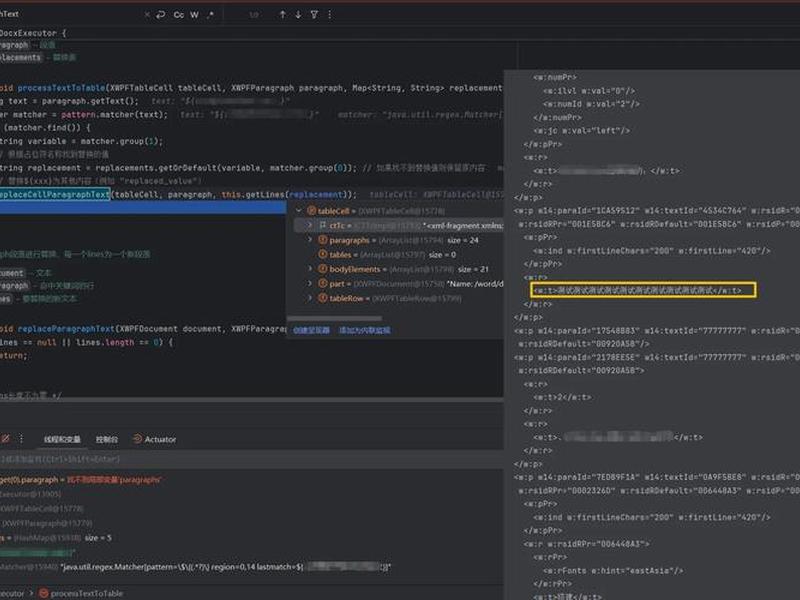Go to previous search occurrence arrow
Viewport: 800px width, 600px height.
(x=282, y=15)
